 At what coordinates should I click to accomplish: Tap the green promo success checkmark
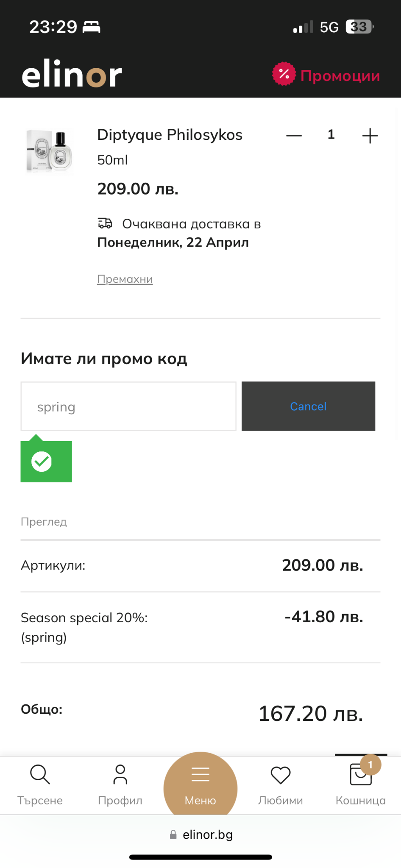point(42,462)
